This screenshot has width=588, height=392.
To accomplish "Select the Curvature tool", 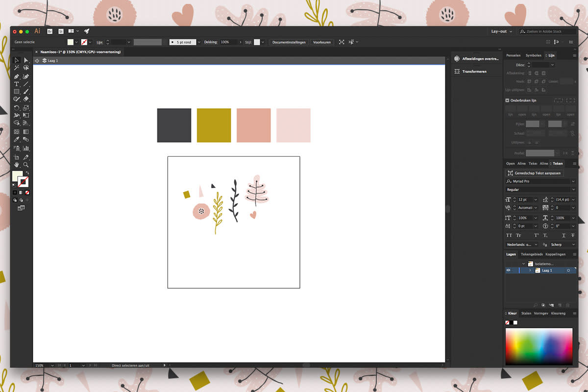I will coord(26,76).
